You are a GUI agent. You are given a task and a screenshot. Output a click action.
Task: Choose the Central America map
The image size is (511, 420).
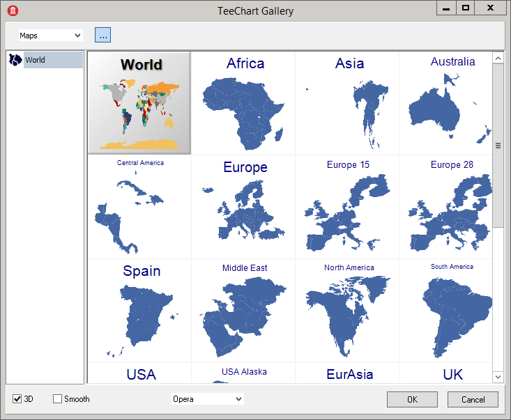point(139,207)
